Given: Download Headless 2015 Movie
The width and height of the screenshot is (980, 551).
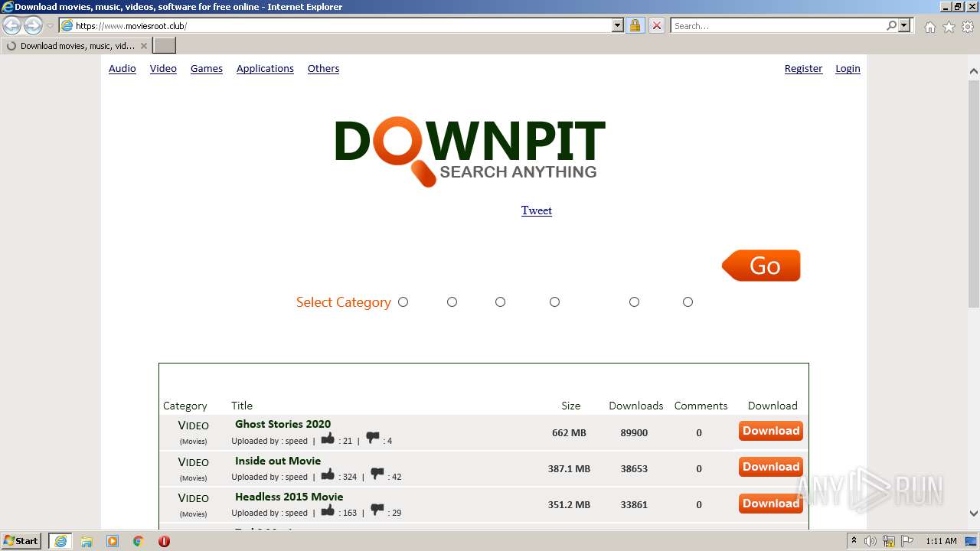Looking at the screenshot, I should pos(771,503).
